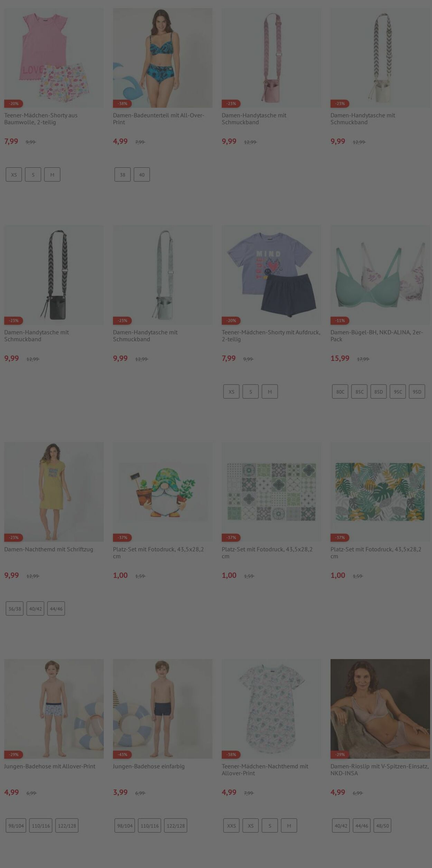Choose size 40 for Damen-Badeunterteil
The image size is (432, 868).
click(142, 175)
